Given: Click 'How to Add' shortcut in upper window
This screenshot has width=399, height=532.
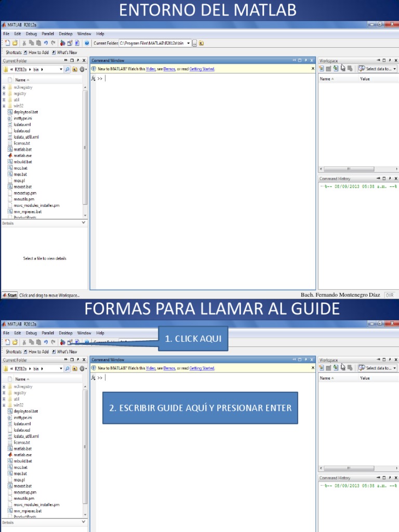Looking at the screenshot, I should 36,52.
